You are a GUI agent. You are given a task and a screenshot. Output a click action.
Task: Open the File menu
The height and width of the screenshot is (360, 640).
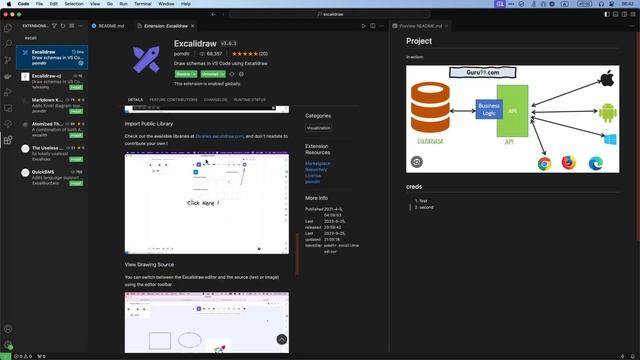[x=39, y=4]
